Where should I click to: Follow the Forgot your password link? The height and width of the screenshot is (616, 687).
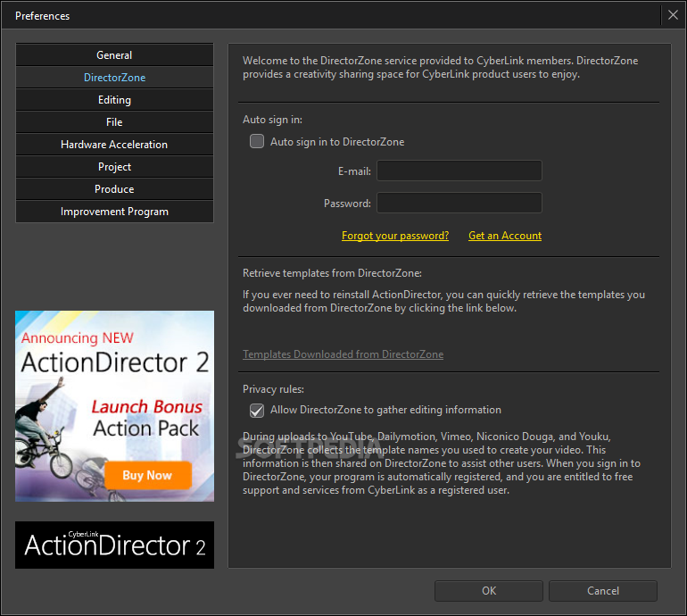tap(395, 236)
